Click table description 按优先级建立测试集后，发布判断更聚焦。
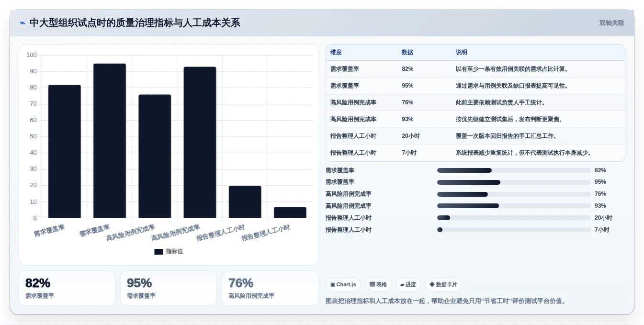Screen dimensions: 644x325 (510, 120)
